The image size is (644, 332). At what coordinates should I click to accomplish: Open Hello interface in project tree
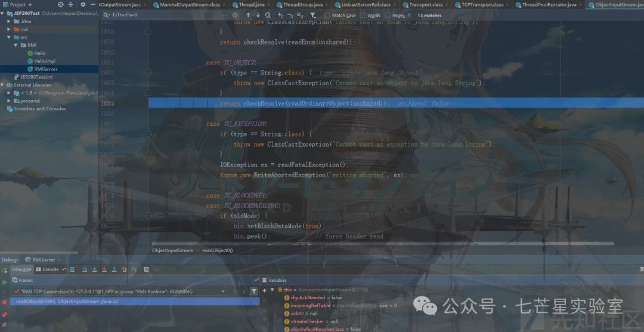(40, 54)
